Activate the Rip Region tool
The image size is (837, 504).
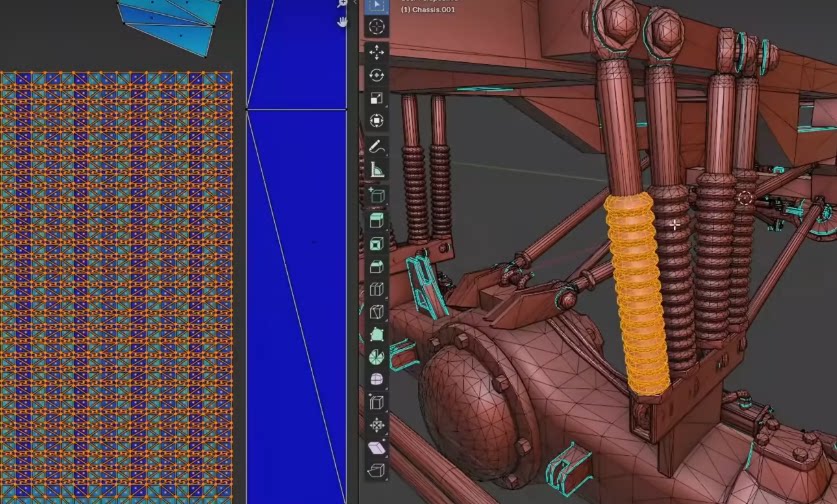[376, 470]
